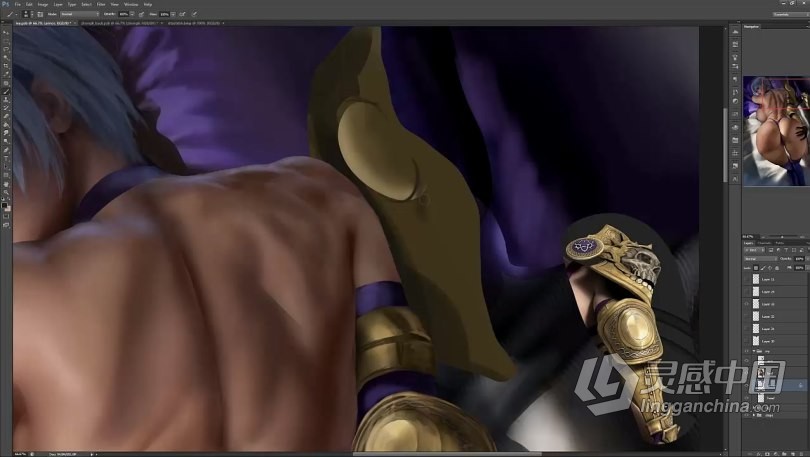Click the layer Fill field
This screenshot has width=810, height=457.
(800, 267)
